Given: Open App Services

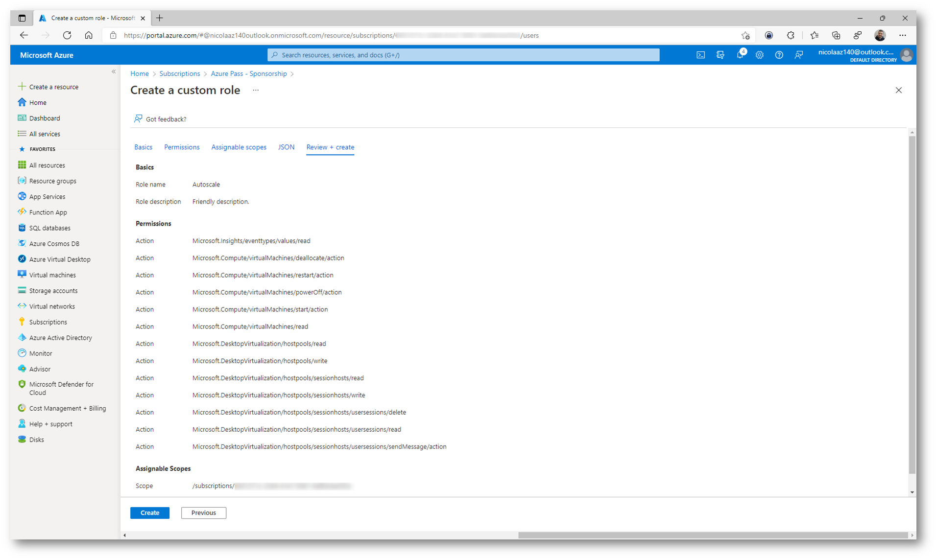Looking at the screenshot, I should pyautogui.click(x=47, y=196).
